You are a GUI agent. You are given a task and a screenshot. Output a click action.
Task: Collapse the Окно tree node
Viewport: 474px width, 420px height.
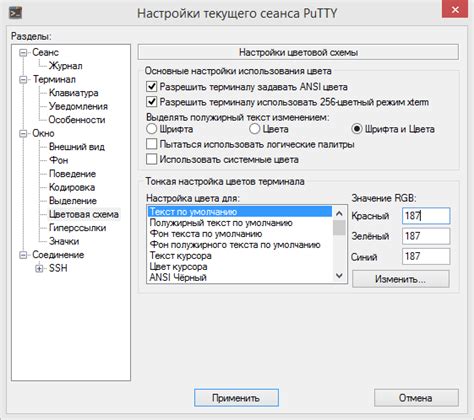[23, 133]
